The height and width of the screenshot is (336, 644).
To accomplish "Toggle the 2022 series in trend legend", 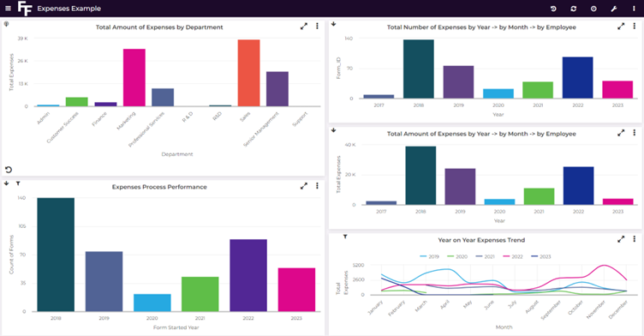I will [513, 256].
